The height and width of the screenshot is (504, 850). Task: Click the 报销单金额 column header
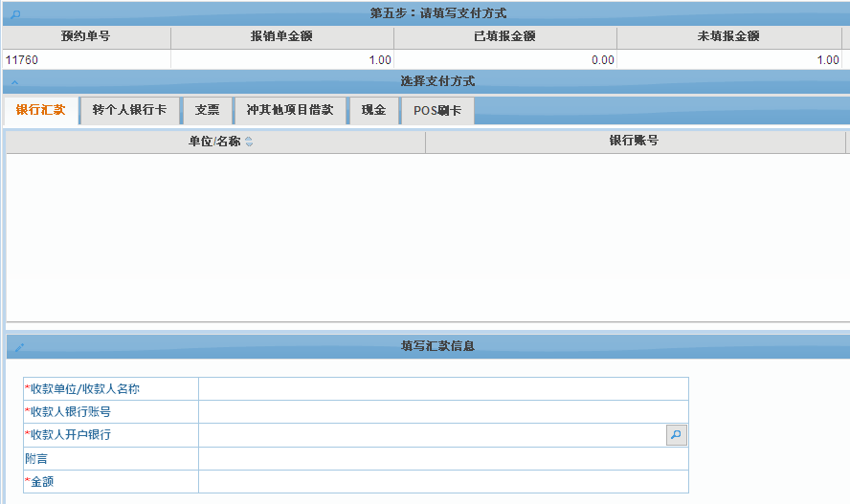click(281, 37)
